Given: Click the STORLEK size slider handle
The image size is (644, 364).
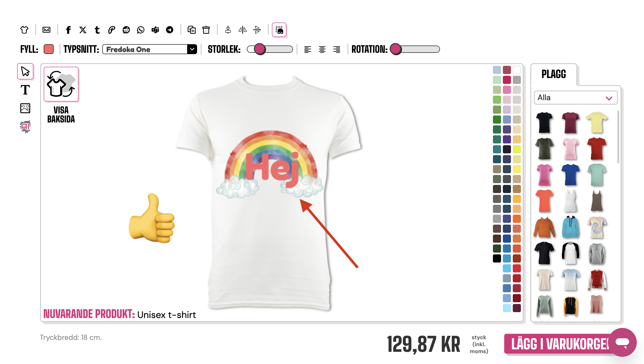Looking at the screenshot, I should pyautogui.click(x=260, y=49).
